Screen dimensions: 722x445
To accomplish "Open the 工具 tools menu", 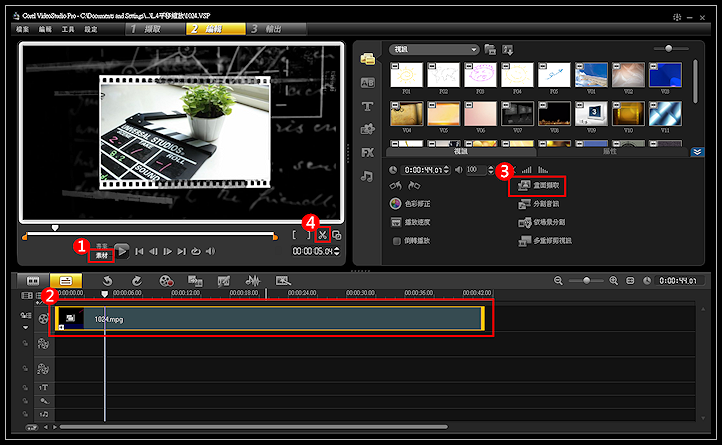I will 68,29.
